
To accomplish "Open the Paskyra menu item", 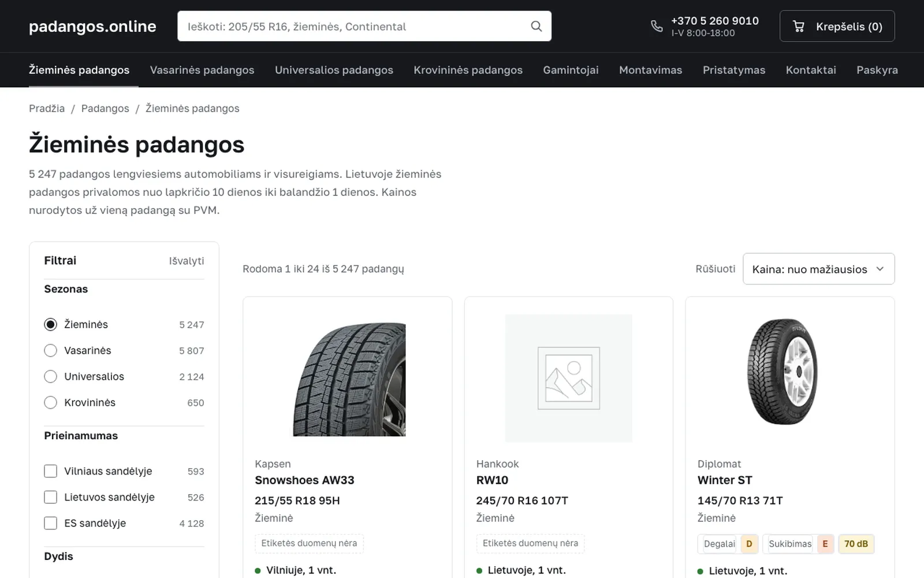I will coord(877,70).
